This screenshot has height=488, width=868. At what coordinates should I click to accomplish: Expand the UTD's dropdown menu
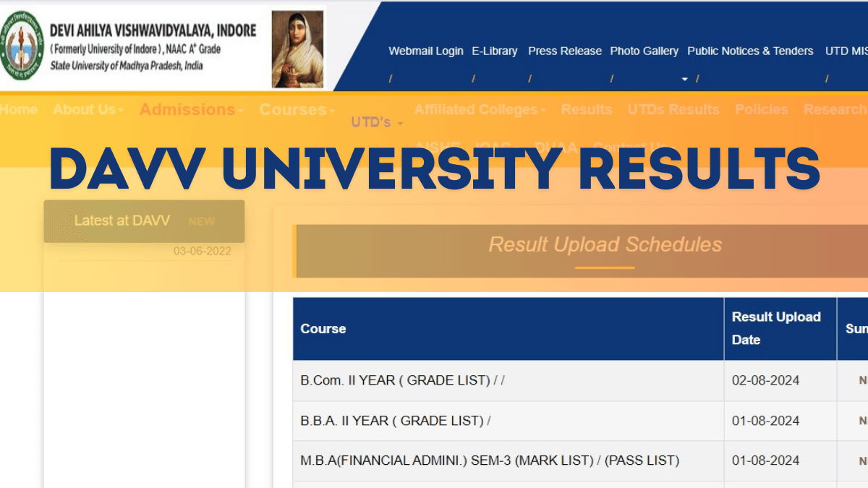pos(377,123)
